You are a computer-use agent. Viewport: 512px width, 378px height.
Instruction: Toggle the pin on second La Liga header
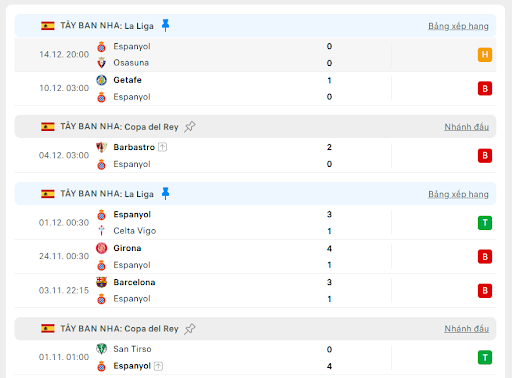coord(165,194)
